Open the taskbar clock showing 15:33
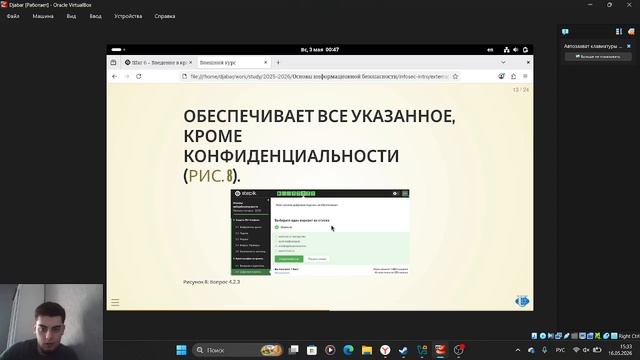The image size is (640, 360). 621,350
